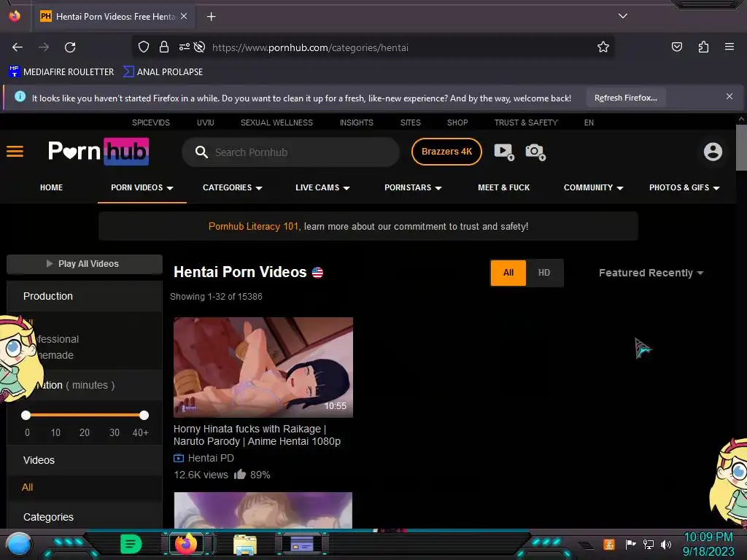The width and height of the screenshot is (747, 560).
Task: Open the SHOP top link
Action: click(457, 122)
